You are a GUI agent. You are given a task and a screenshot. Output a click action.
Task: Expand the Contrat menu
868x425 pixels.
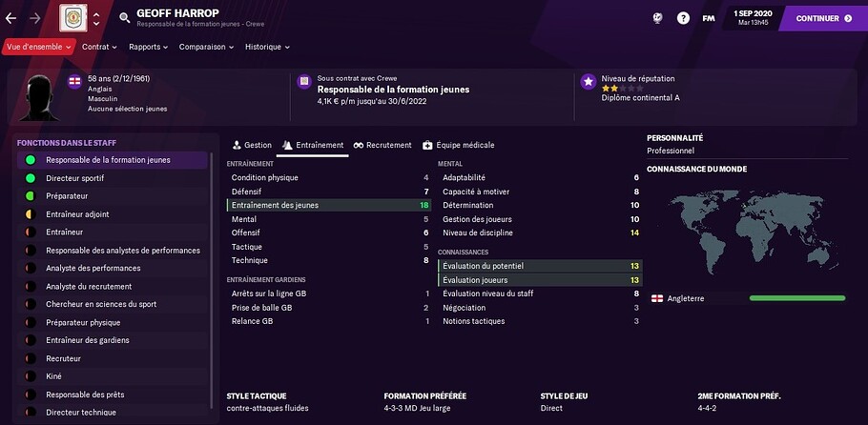tap(99, 46)
